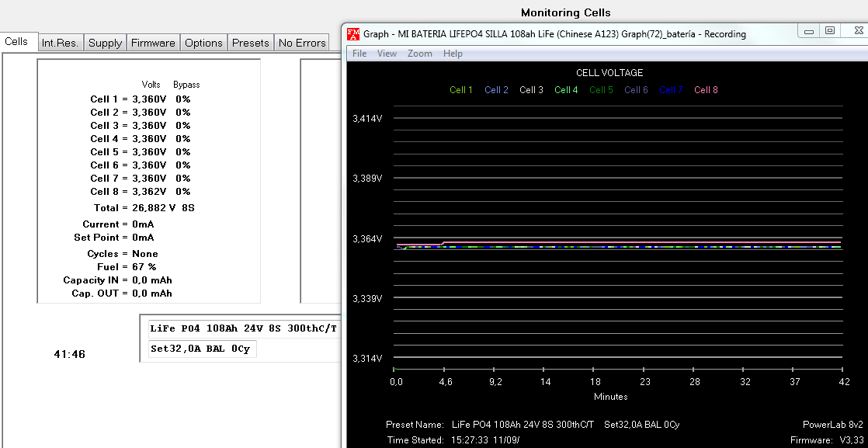This screenshot has height=448, width=868.
Task: Open the File menu
Action: point(359,54)
